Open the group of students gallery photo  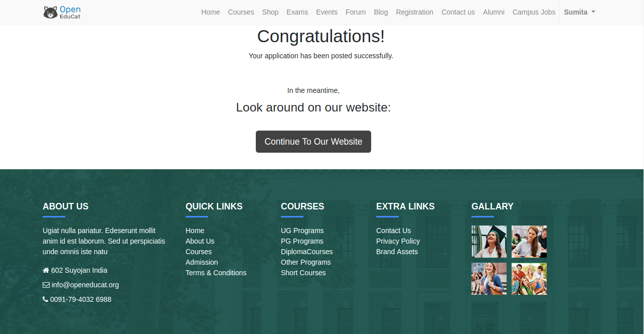click(529, 279)
